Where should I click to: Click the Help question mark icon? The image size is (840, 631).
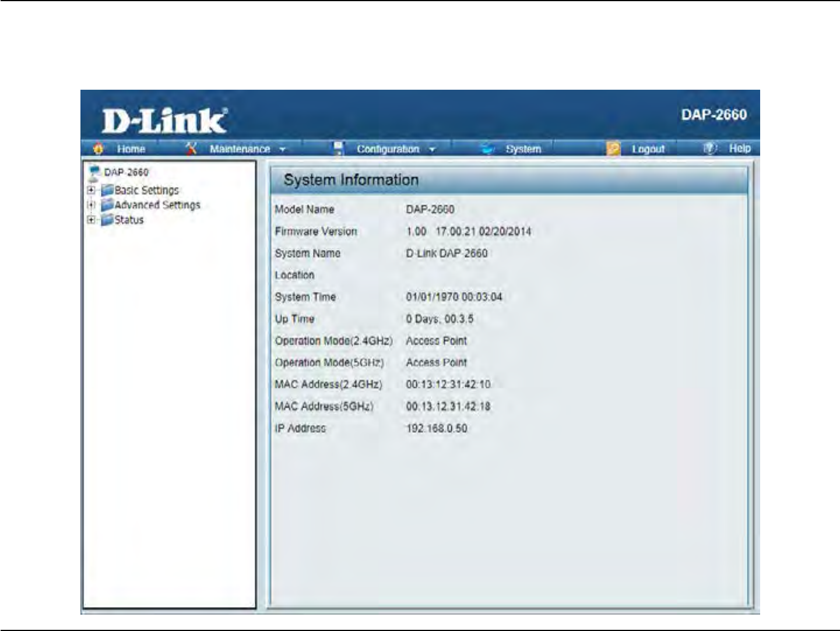point(709,149)
